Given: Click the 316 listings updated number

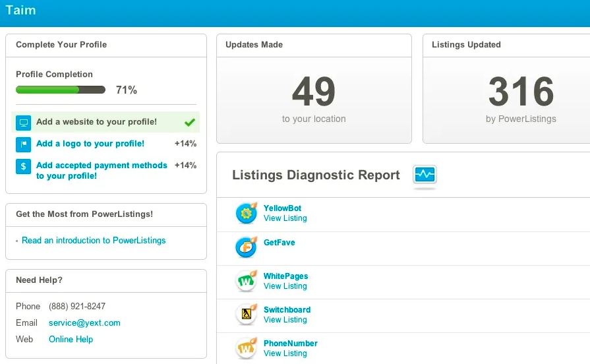Looking at the screenshot, I should (521, 92).
